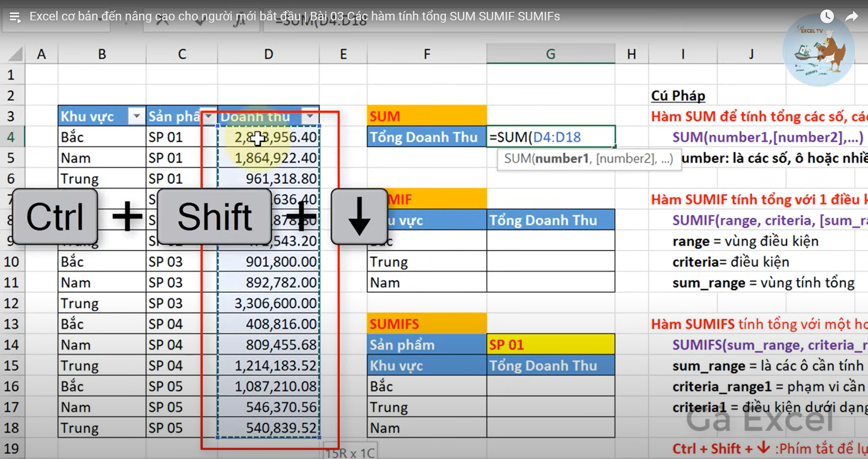Click the cell 892,782.00
Viewport: 868px width, 459px height.
[x=268, y=283]
